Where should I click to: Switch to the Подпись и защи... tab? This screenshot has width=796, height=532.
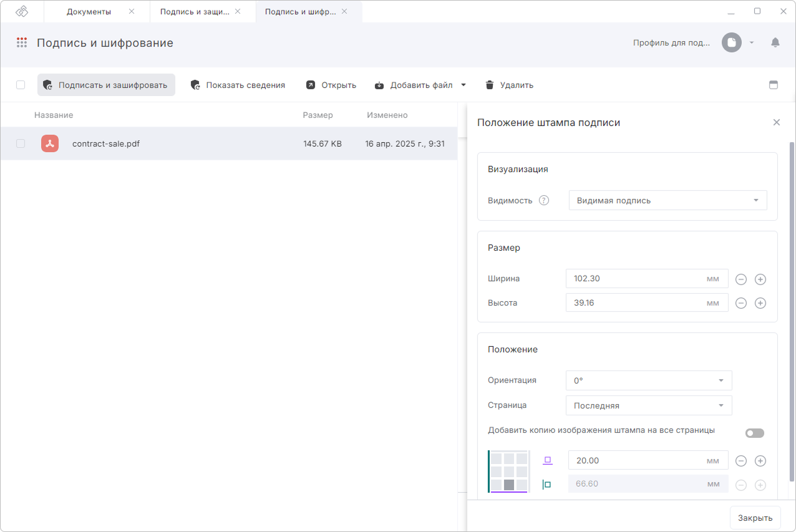(x=195, y=11)
